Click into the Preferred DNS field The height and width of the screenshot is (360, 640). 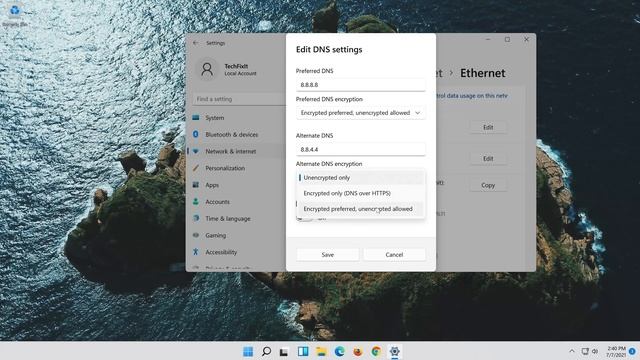[x=361, y=85]
